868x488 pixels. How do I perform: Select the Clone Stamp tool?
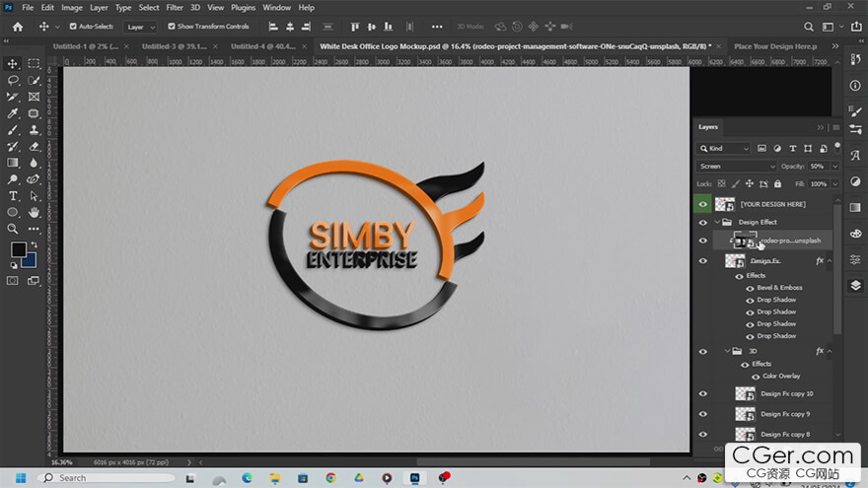pos(34,130)
